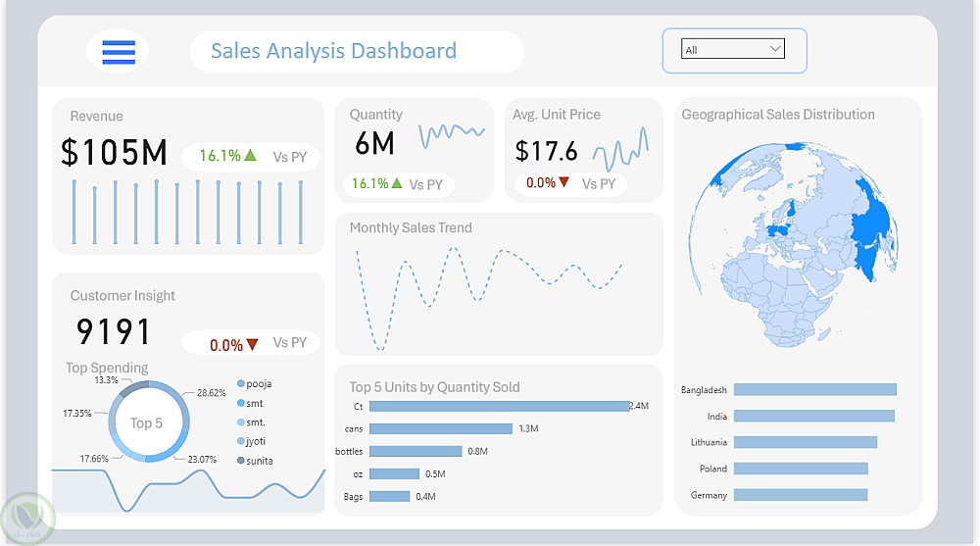Select the Poland sales bar
This screenshot has height=546, width=980.
tap(801, 469)
